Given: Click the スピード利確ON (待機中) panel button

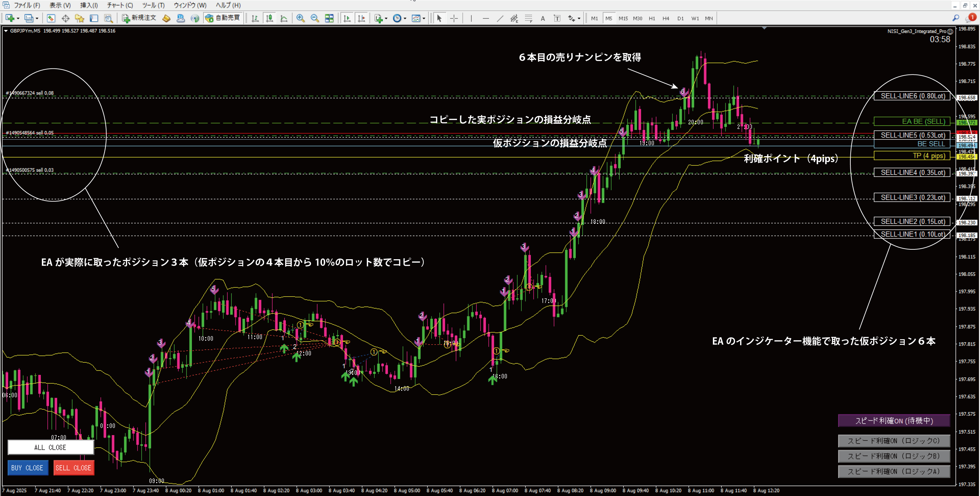Looking at the screenshot, I should 894,421.
